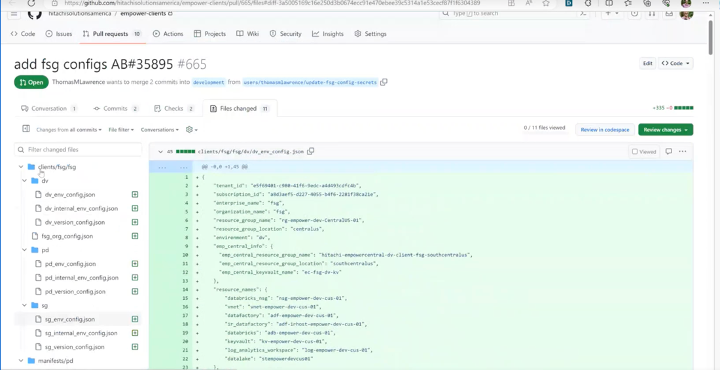Click added-file icon beside dv_version_config.json
This screenshot has width=720, height=370.
click(x=135, y=222)
